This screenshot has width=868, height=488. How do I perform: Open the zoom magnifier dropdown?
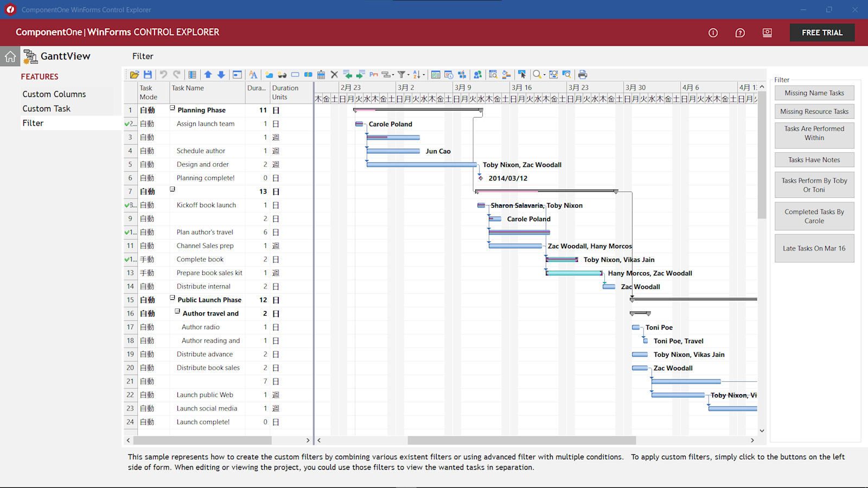pyautogui.click(x=539, y=74)
